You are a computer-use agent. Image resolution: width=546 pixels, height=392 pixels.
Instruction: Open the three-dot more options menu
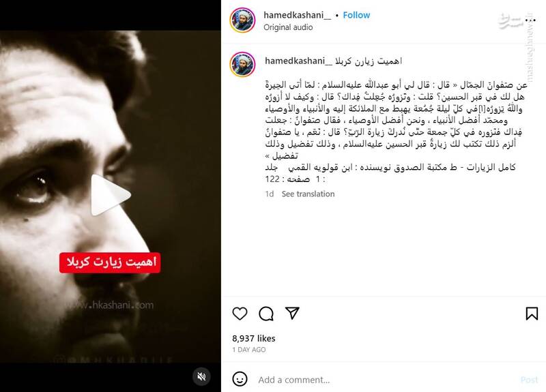click(530, 20)
